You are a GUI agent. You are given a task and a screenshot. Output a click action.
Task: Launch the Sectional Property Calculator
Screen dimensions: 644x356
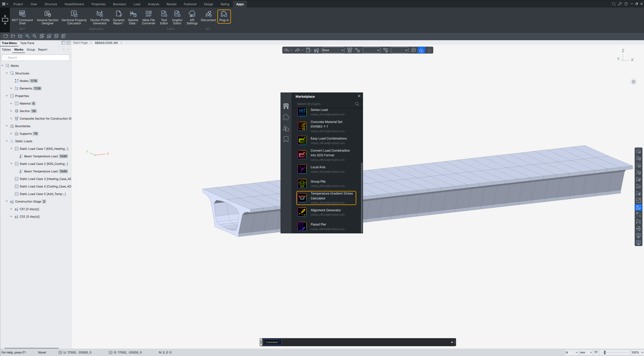point(74,17)
